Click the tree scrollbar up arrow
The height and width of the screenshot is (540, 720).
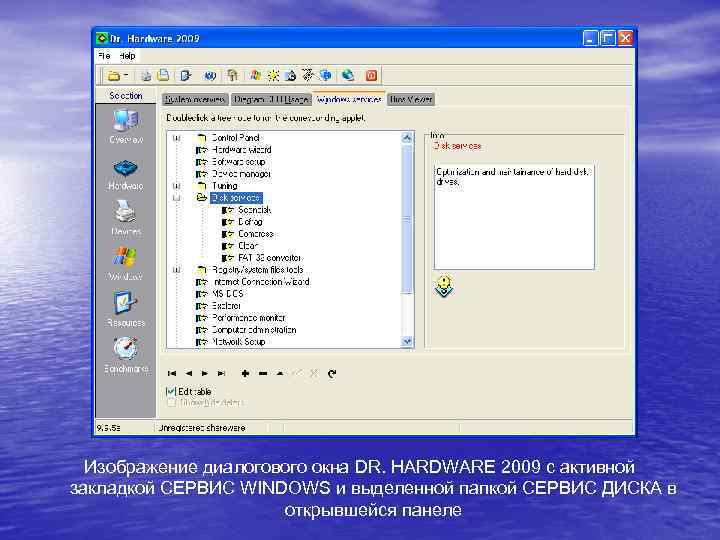(407, 138)
